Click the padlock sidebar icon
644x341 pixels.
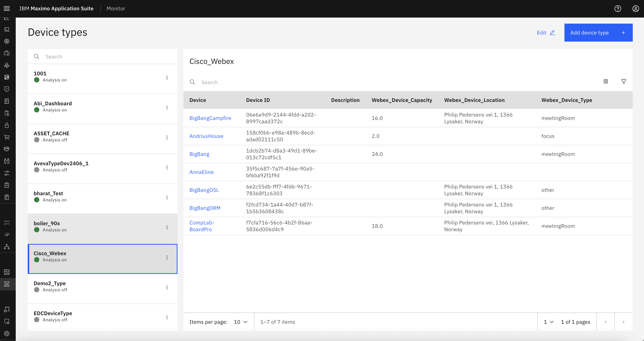point(7,125)
